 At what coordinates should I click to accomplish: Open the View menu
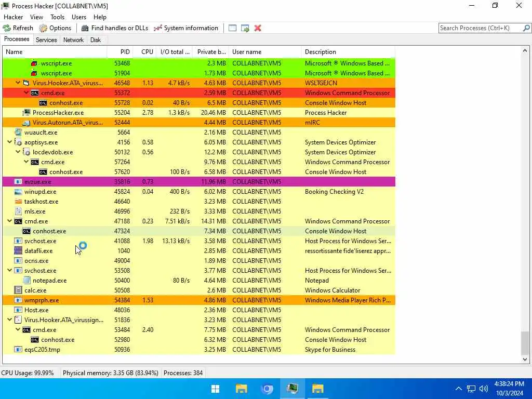click(36, 17)
